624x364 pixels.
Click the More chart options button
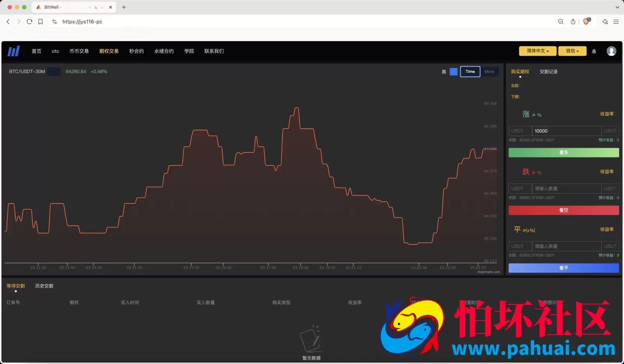489,72
